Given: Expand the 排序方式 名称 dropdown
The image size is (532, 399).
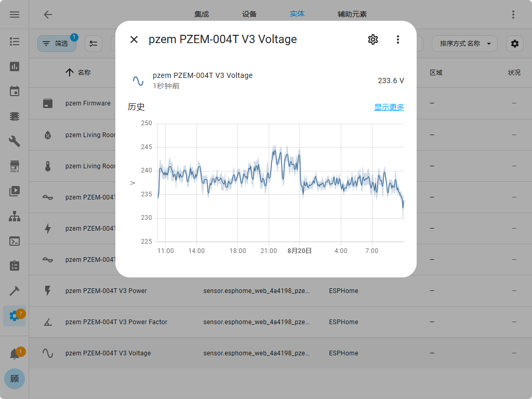Looking at the screenshot, I should pyautogui.click(x=464, y=44).
